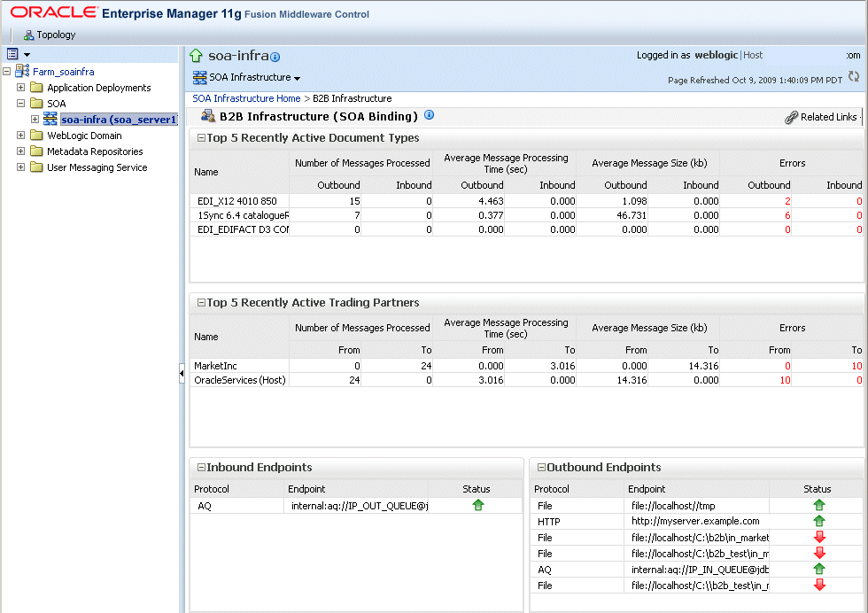This screenshot has width=868, height=613.
Task: Open the navigation tree view menu icon
Action: pyautogui.click(x=12, y=54)
